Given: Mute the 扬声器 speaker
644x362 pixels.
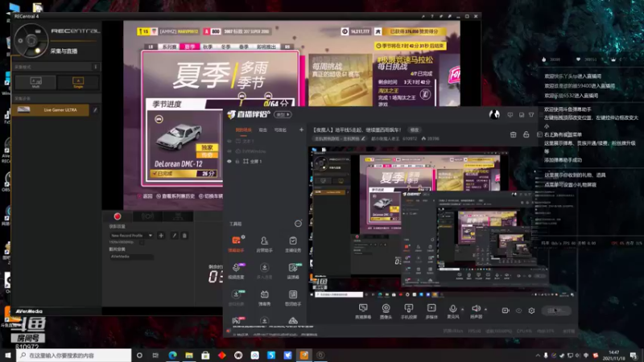Looking at the screenshot, I should point(476,311).
